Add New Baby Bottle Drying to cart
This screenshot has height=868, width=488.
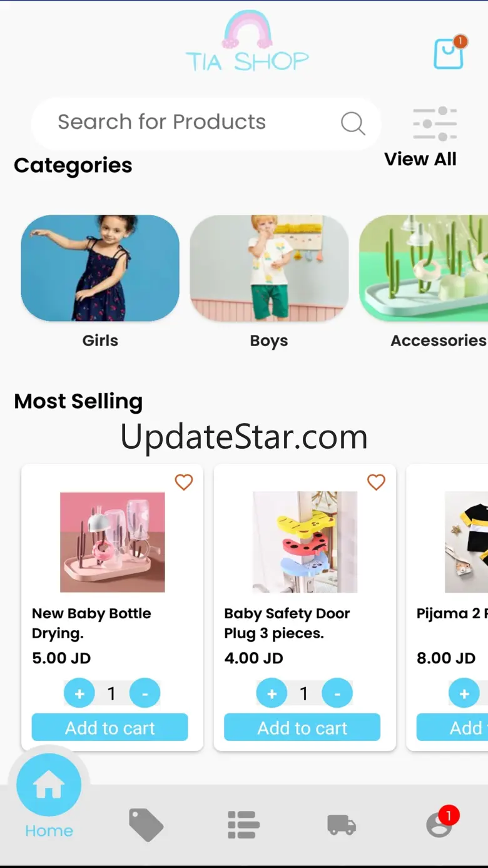pos(110,728)
